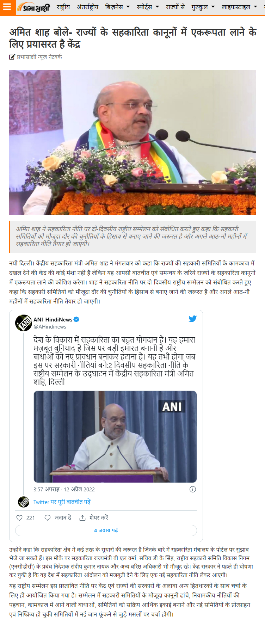Click the Amit Shah article header image
The width and height of the screenshot is (265, 644).
[132, 142]
